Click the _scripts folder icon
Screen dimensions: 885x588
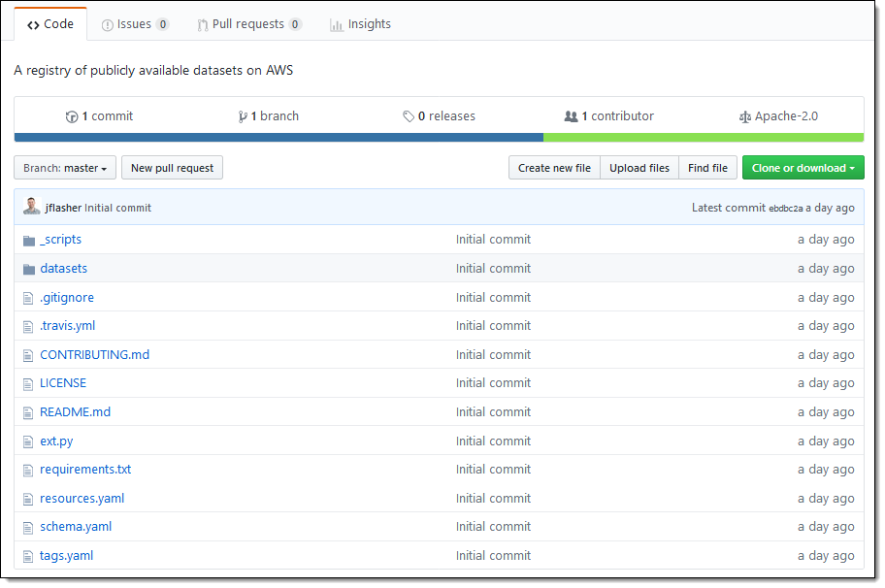pyautogui.click(x=29, y=240)
